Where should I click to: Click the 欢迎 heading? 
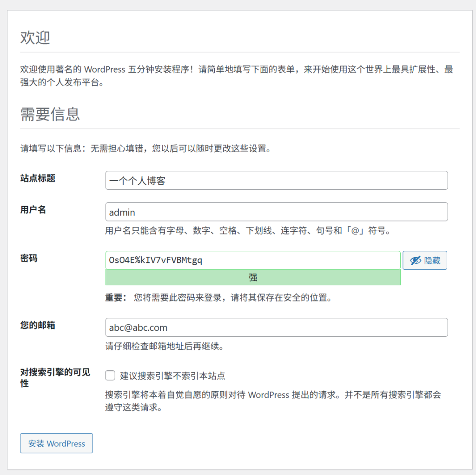[x=35, y=38]
